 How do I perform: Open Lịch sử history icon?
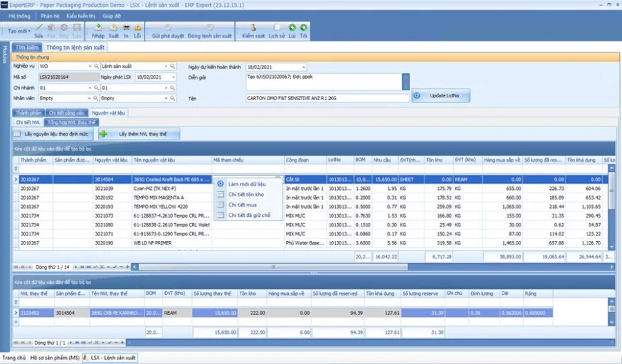click(x=276, y=28)
